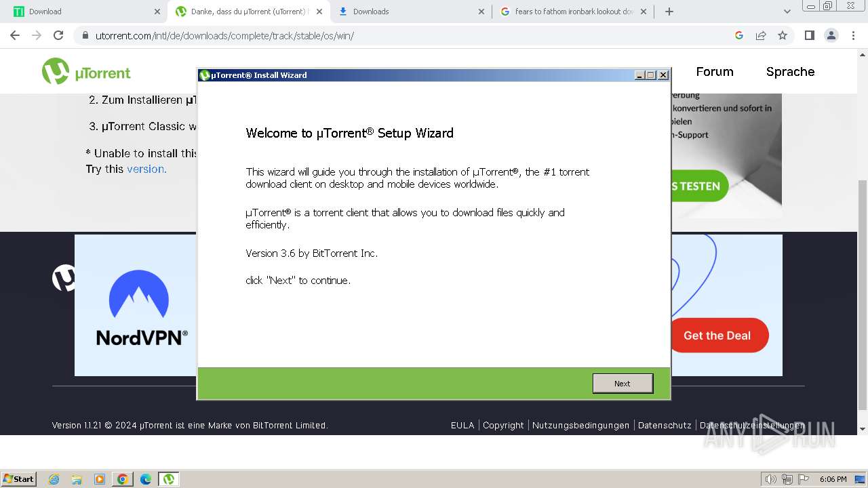Screen dimensions: 868x488
Task: Click the network tray icon
Action: (x=787, y=479)
